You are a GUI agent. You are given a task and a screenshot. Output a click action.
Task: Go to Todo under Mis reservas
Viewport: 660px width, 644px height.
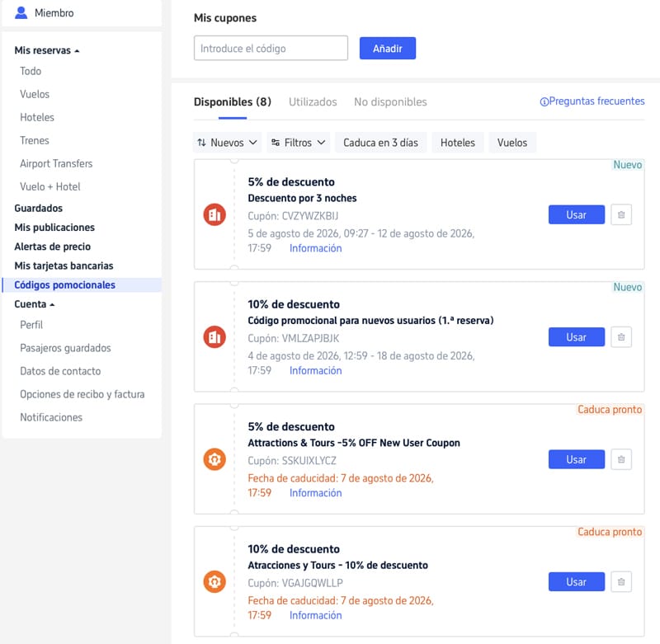[31, 71]
